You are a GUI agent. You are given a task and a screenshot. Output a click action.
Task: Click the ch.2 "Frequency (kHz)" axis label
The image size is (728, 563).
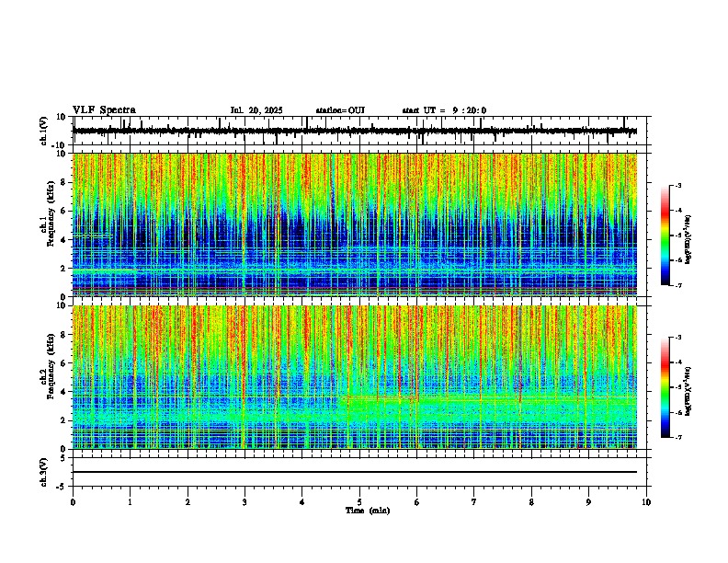pos(51,366)
